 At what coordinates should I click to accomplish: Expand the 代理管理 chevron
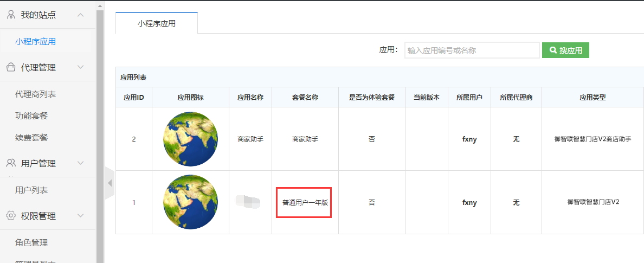[81, 67]
